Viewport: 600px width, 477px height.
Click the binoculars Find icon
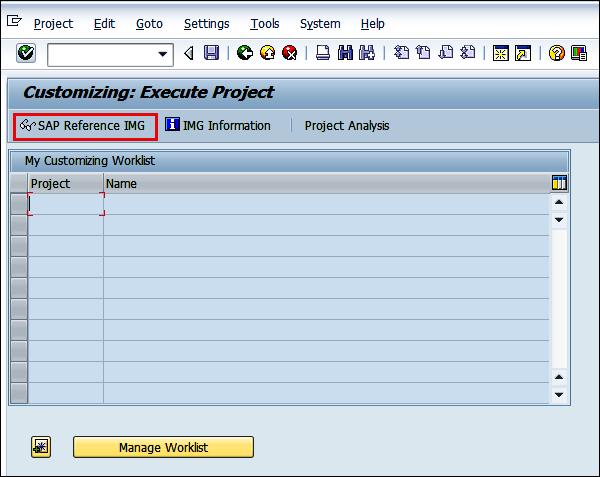[x=345, y=53]
